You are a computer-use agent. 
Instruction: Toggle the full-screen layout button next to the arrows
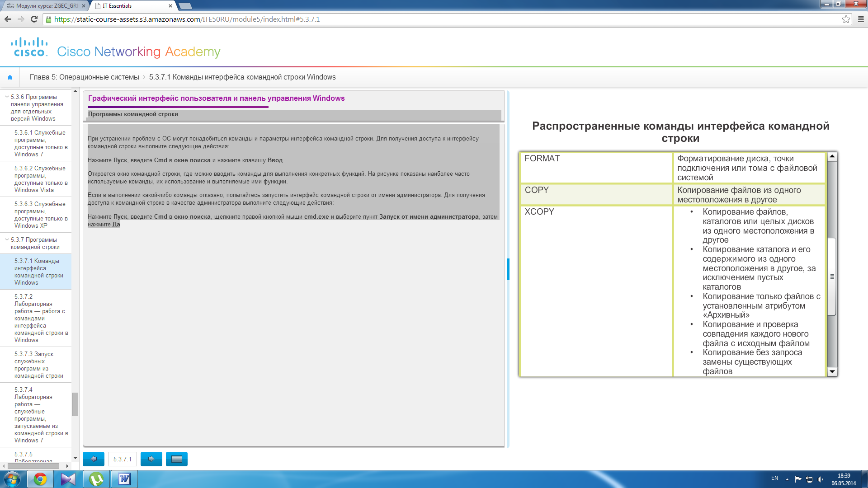coord(177,459)
